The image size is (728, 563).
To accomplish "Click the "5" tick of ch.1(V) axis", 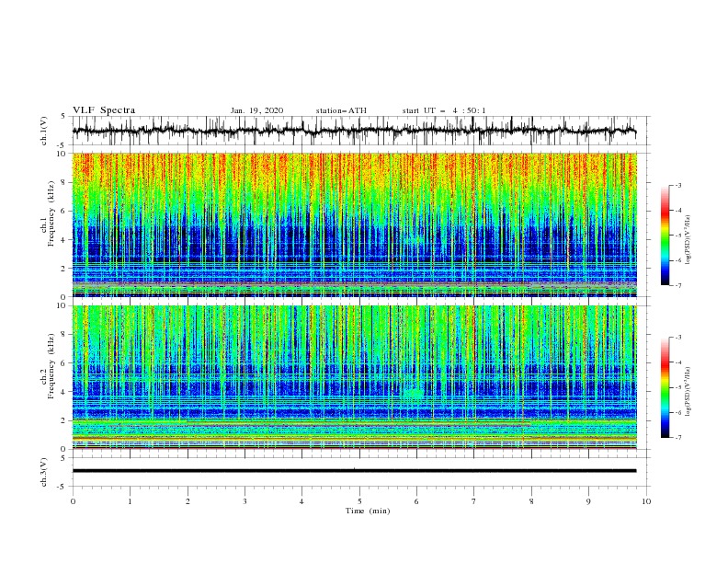I will click(x=64, y=116).
